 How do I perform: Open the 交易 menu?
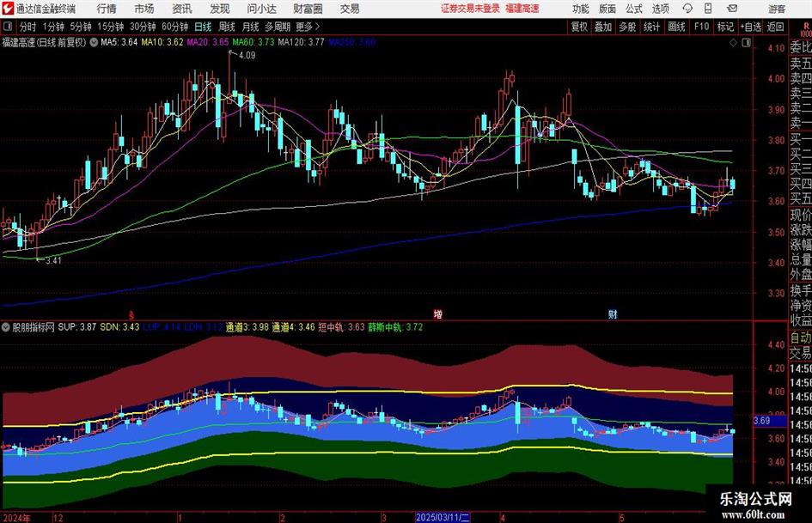coord(350,9)
